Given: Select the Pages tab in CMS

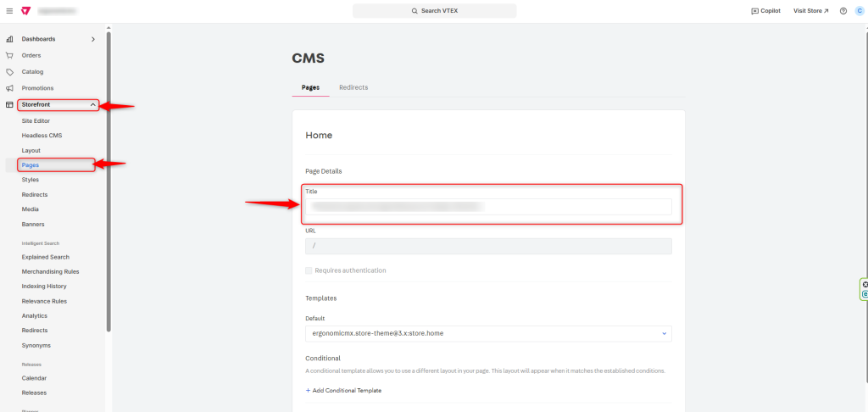Looking at the screenshot, I should (310, 87).
